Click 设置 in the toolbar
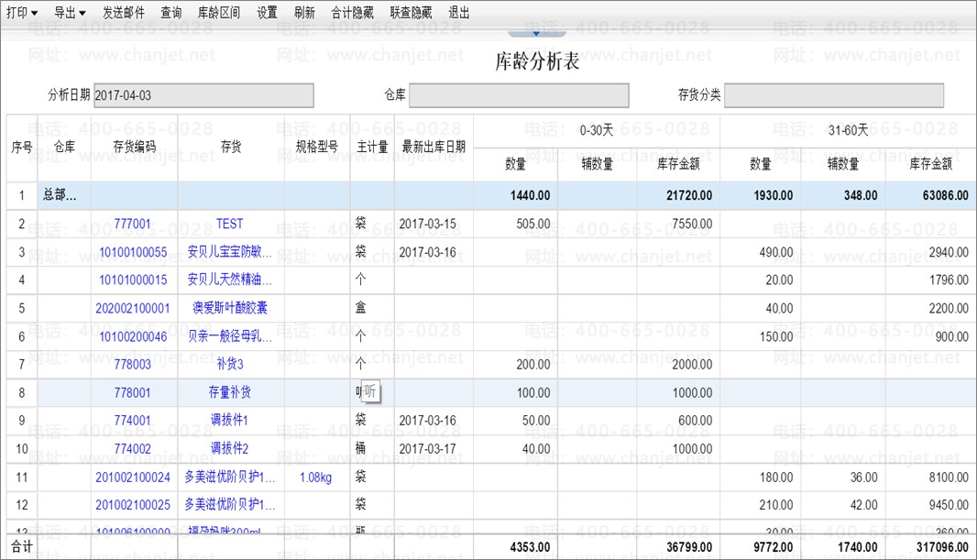Screen dimensions: 977x560 (268, 13)
